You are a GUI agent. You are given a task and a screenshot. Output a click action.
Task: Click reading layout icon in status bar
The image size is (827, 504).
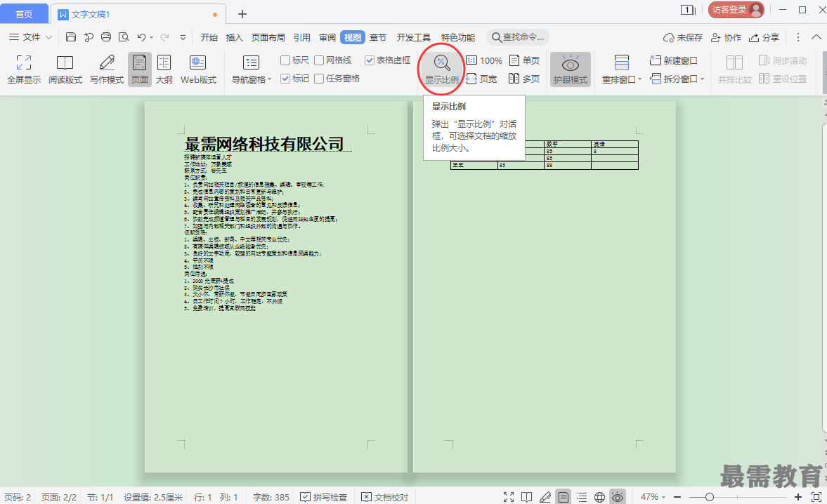pyautogui.click(x=526, y=496)
